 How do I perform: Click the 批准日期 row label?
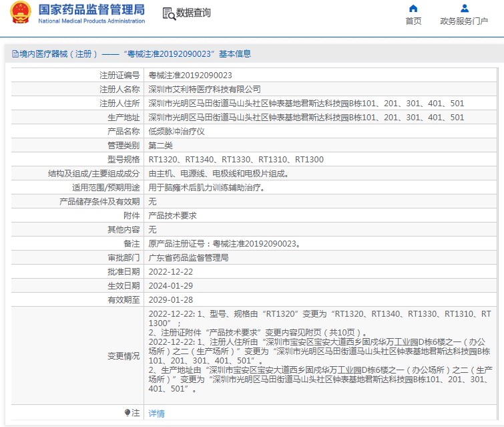coord(123,272)
